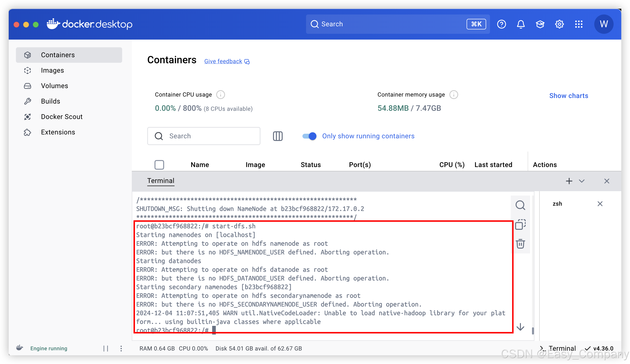Click the Engine running whale icon

pos(20,348)
